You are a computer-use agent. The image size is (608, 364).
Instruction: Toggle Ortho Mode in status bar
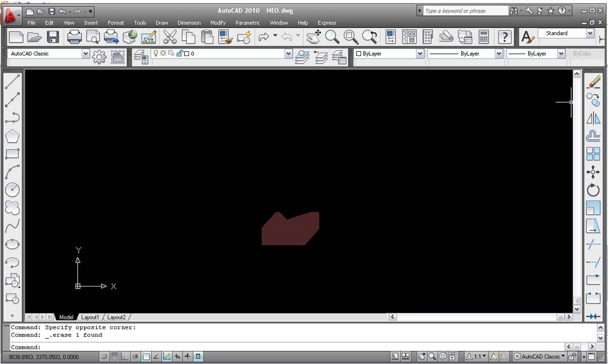click(125, 356)
